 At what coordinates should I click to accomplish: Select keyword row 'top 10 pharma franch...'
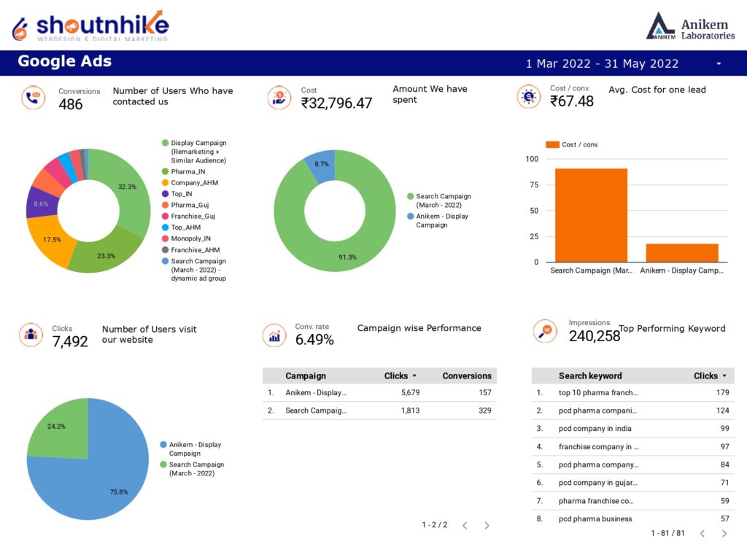632,393
